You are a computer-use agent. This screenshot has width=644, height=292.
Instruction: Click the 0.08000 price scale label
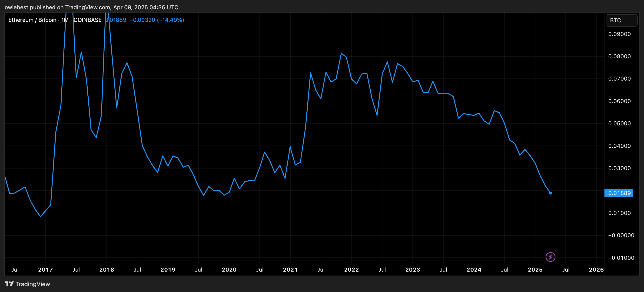(619, 56)
